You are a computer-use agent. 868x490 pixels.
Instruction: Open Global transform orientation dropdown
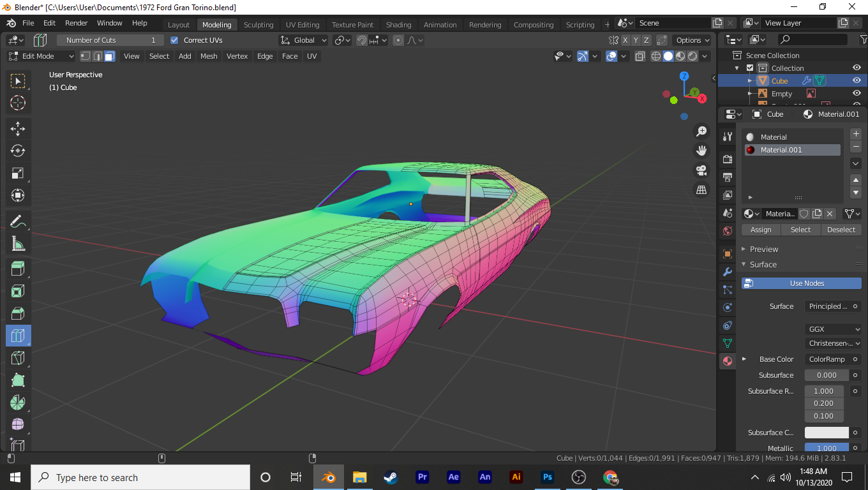[304, 40]
